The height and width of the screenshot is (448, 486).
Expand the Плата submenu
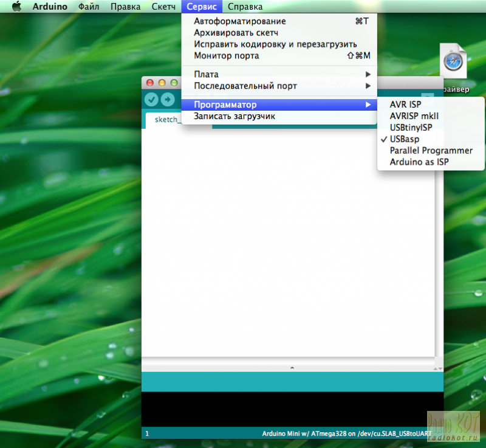[279, 74]
